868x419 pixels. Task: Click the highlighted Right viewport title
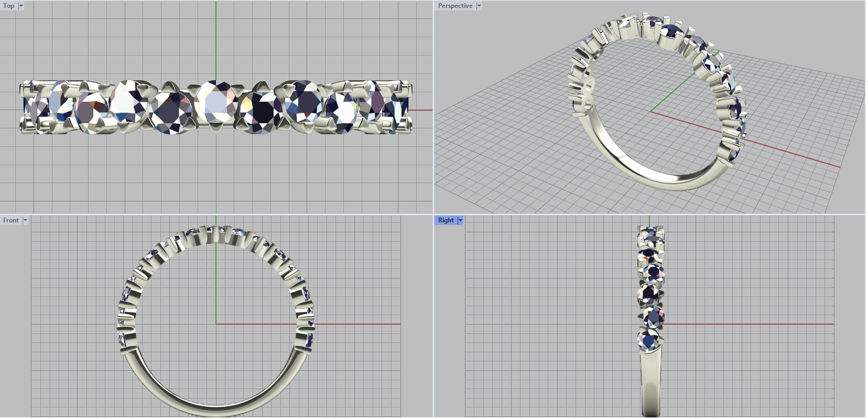click(445, 220)
